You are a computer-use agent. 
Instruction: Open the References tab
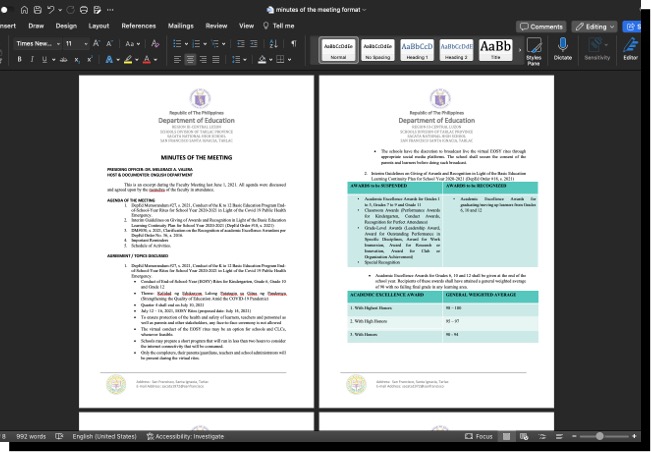coord(139,26)
